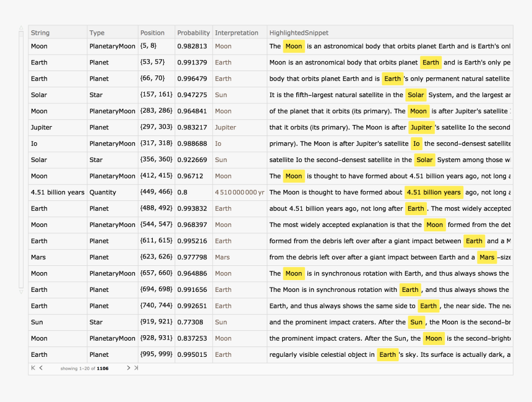Select the '4.51 billion years' string cell

tap(58, 192)
